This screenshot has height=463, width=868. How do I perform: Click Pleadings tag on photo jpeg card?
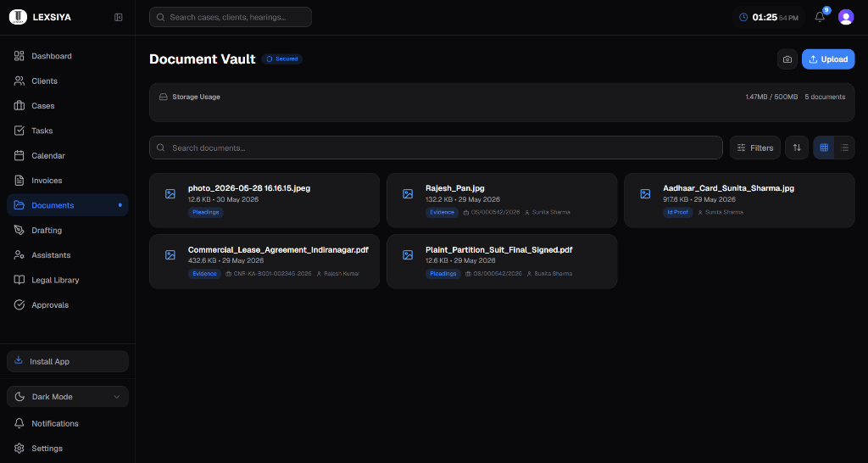[206, 212]
